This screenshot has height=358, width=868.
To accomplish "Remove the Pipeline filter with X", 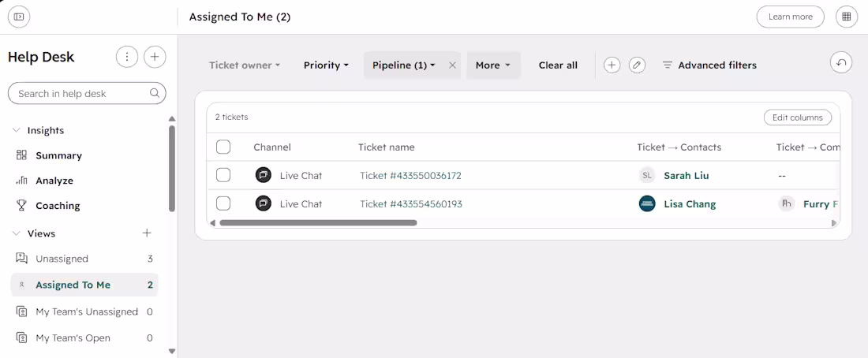I will 452,65.
